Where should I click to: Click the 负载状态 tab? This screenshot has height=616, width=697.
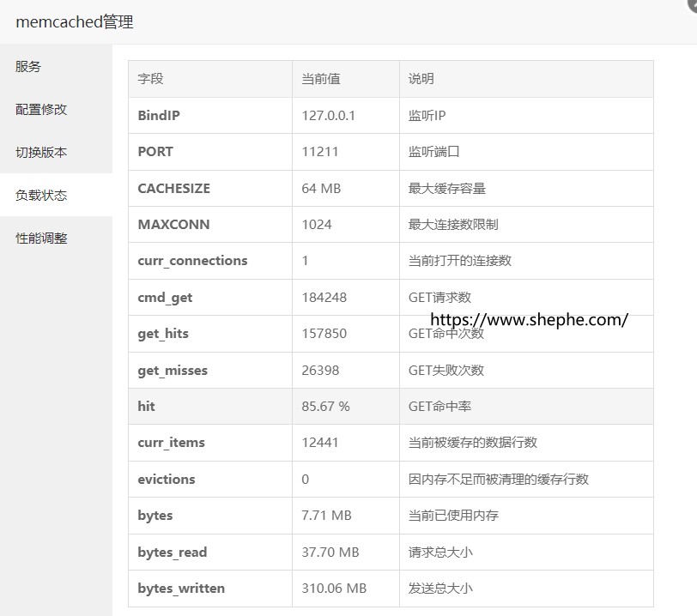pos(41,195)
